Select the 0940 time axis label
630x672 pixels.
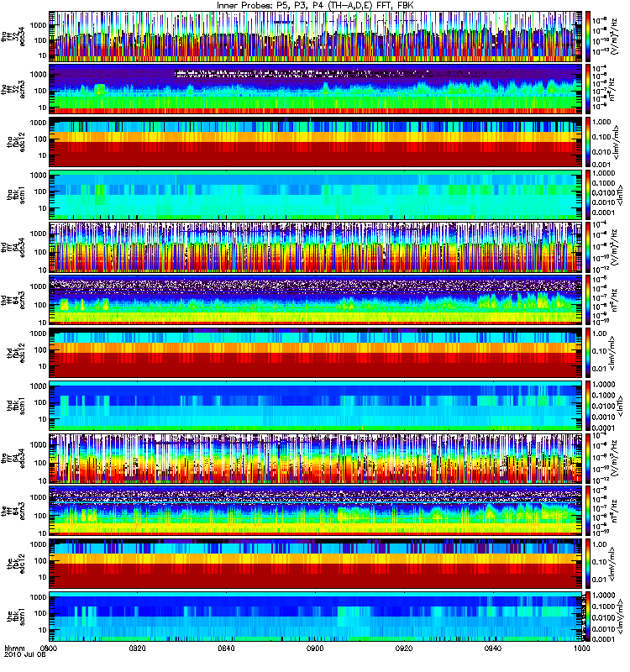(x=492, y=648)
